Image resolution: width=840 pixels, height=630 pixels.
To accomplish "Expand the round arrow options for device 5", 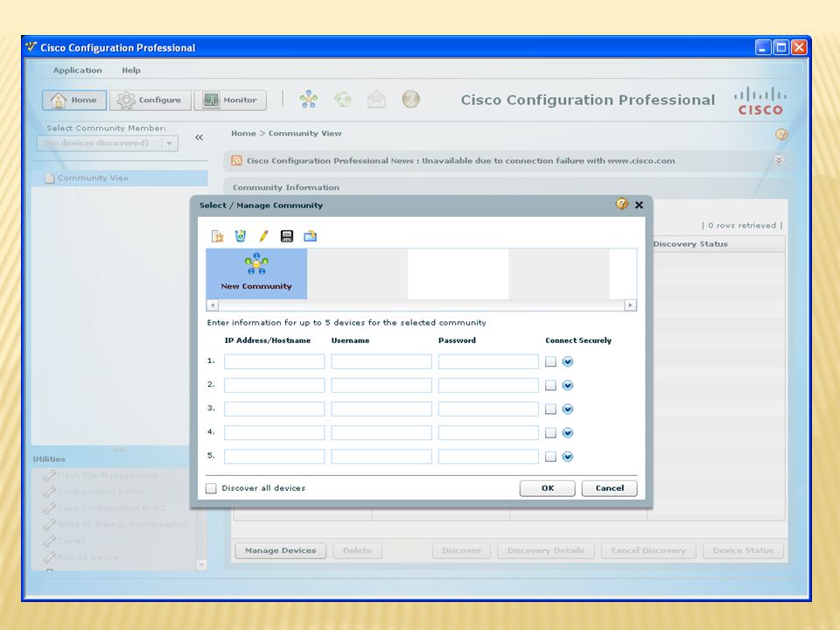I will tap(568, 457).
